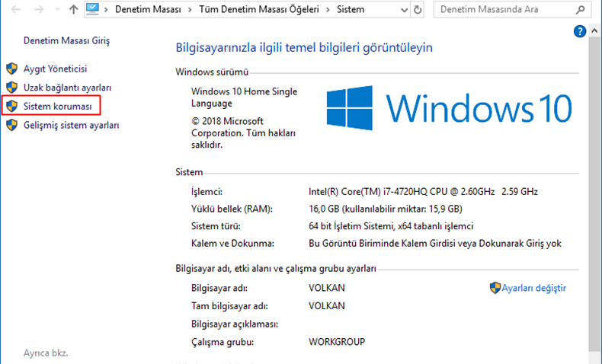602x364 pixels.
Task: Click the shield icon beside Aygıt Yöneticisi
Action: point(12,69)
